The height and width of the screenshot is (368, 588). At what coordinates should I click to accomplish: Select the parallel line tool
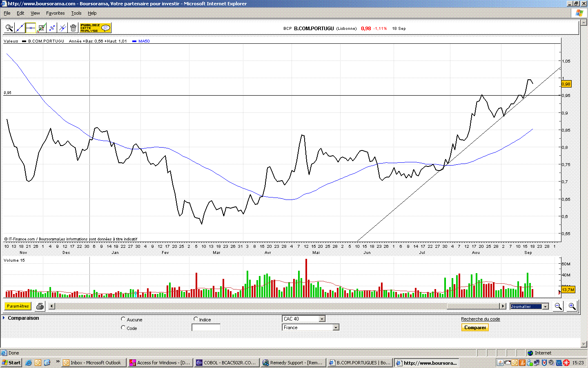[x=62, y=28]
